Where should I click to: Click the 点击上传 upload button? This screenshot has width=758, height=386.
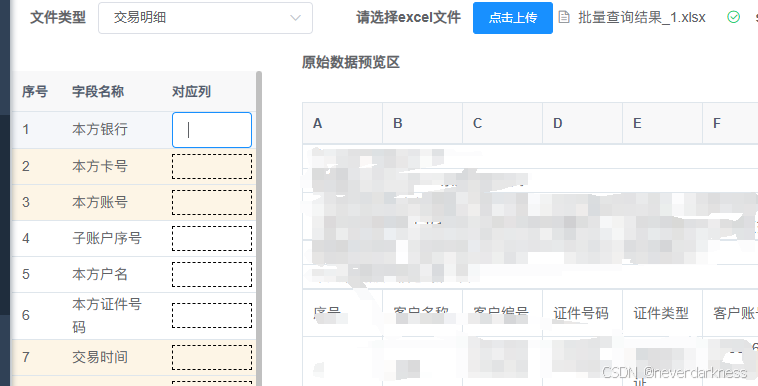(x=512, y=18)
